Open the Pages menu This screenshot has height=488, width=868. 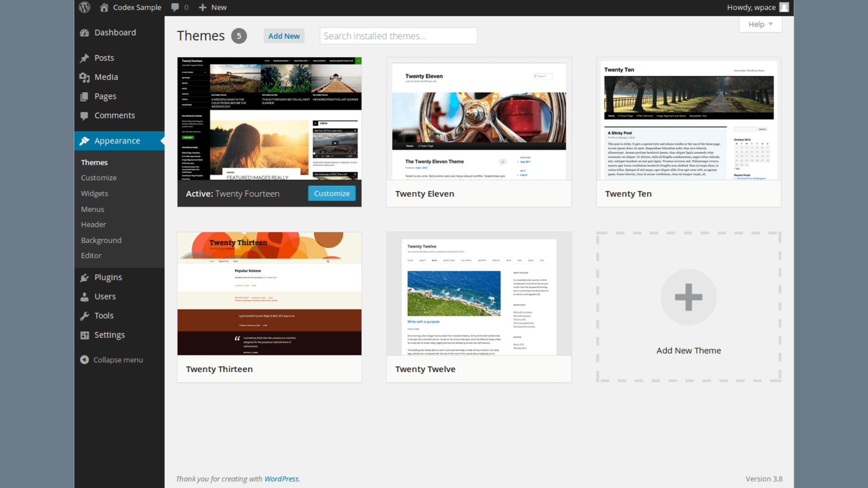click(105, 96)
